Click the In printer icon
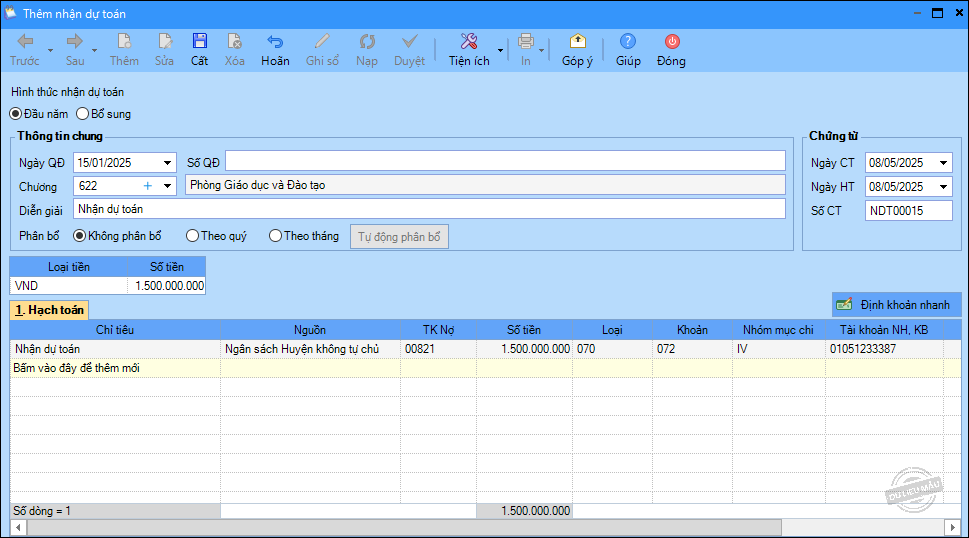 (x=525, y=41)
